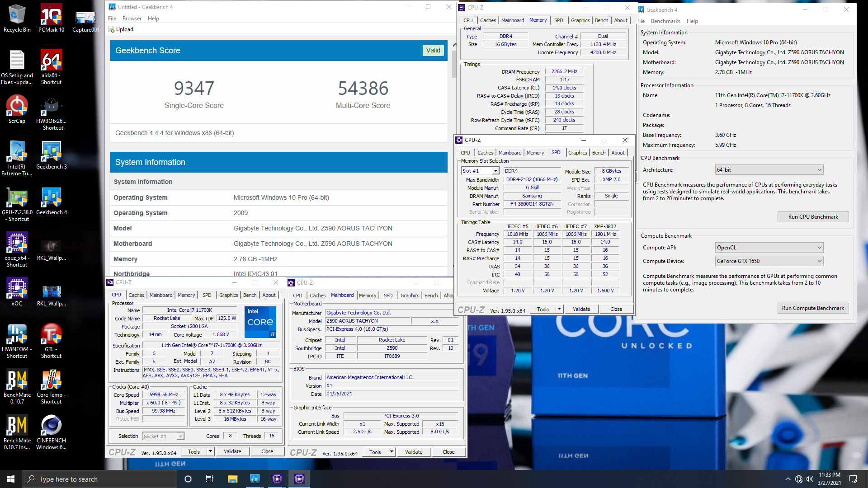This screenshot has width=868, height=488.
Task: Expand the Compute Device GeForce GTX 1650 dropdown
Action: [820, 261]
